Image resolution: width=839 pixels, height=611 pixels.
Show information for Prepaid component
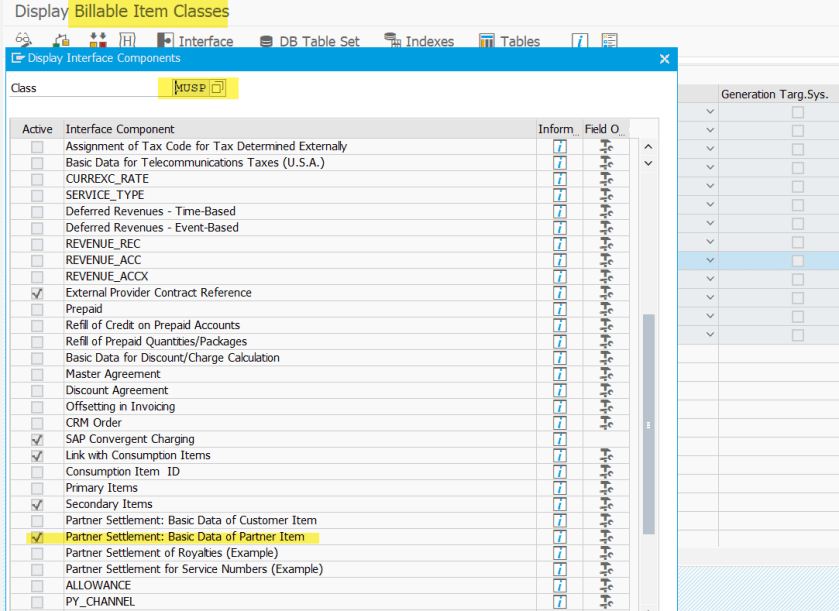coord(560,309)
